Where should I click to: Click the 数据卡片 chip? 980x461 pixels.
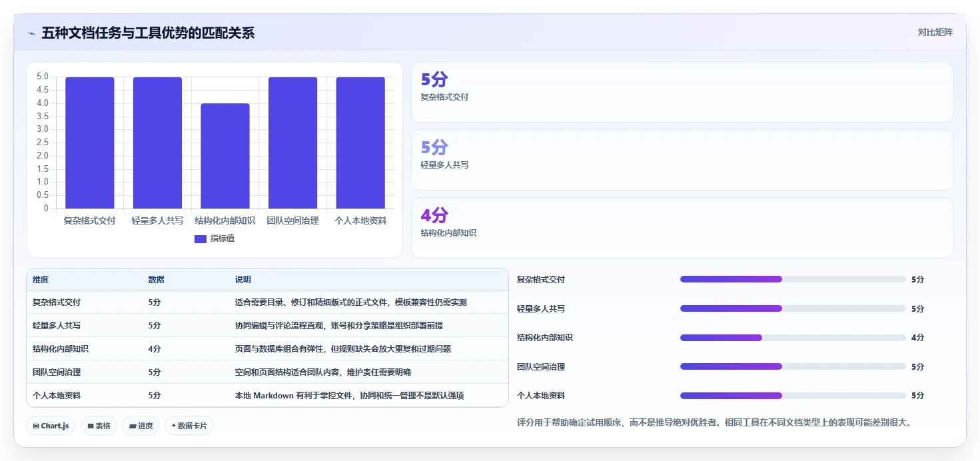coord(189,426)
